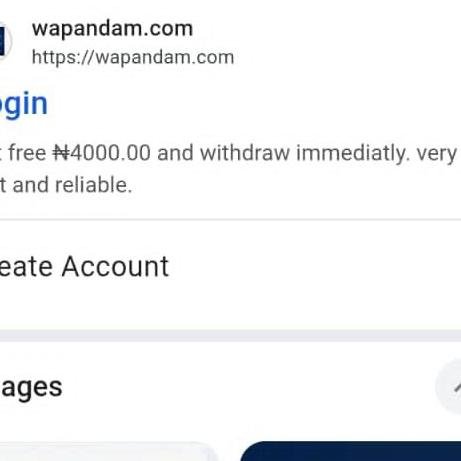
Task: Click the ₦4000.00 amount in the snippet
Action: [x=101, y=153]
